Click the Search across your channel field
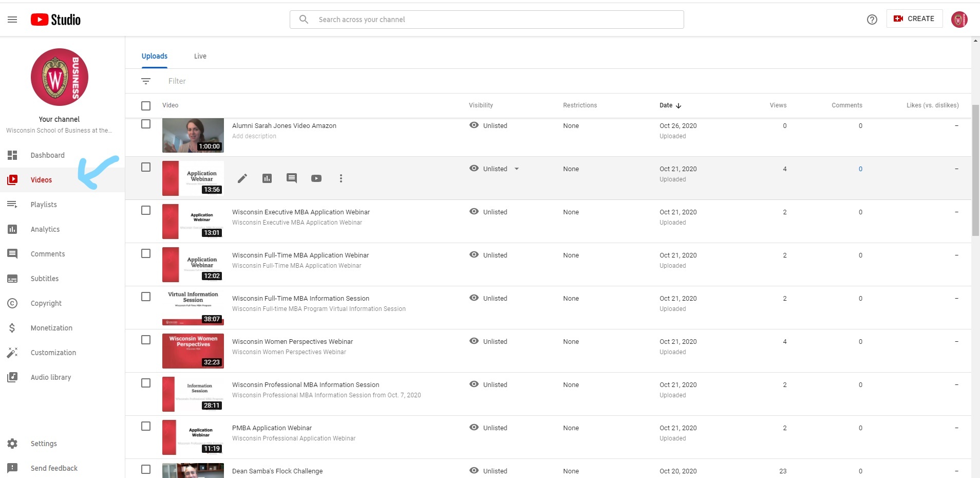Viewport: 980px width, 478px height. click(486, 20)
